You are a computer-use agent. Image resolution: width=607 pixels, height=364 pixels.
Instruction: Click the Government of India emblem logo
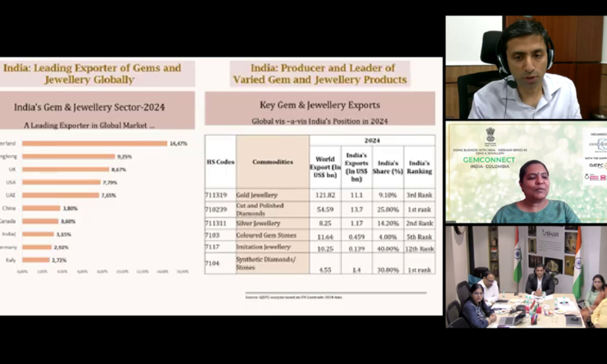click(490, 135)
